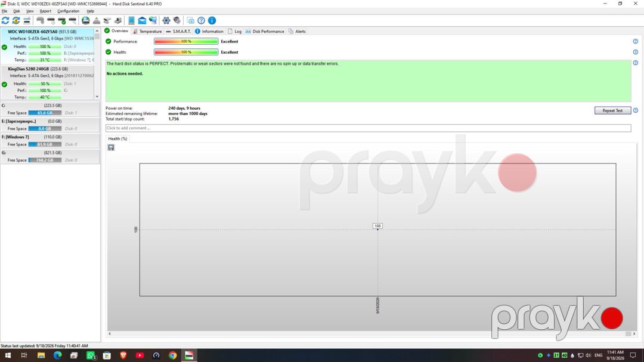The height and width of the screenshot is (362, 644).
Task: Click the help icon next to status message box
Action: 636,63
